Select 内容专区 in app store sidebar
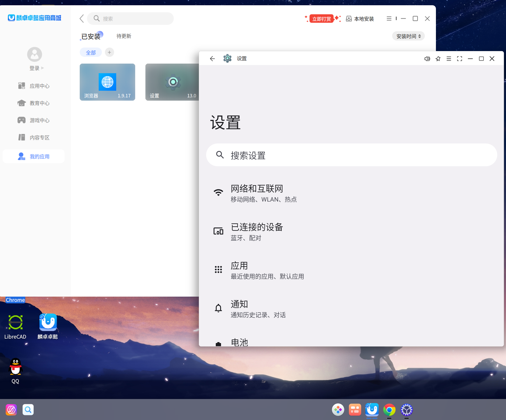The image size is (506, 420). (x=34, y=137)
